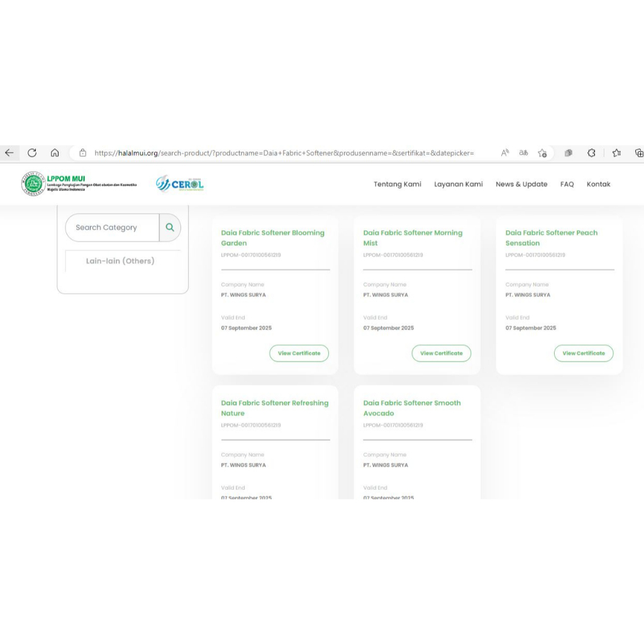The image size is (644, 644).
Task: Click the translate page icon
Action: tap(523, 153)
